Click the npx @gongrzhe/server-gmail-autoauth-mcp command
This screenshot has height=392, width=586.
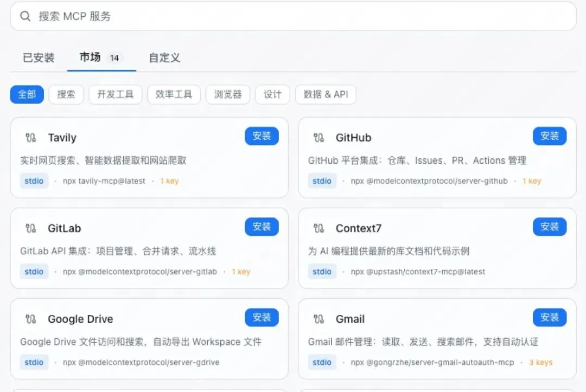click(432, 363)
